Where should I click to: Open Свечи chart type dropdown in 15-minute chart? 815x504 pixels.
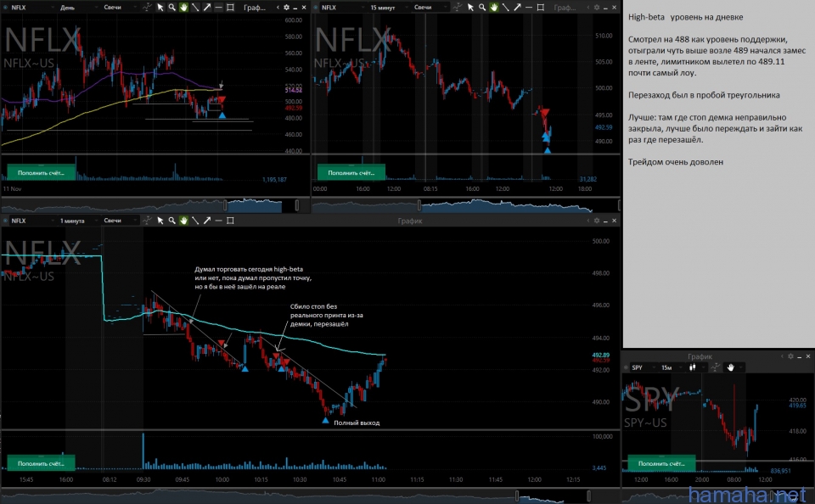tap(430, 8)
